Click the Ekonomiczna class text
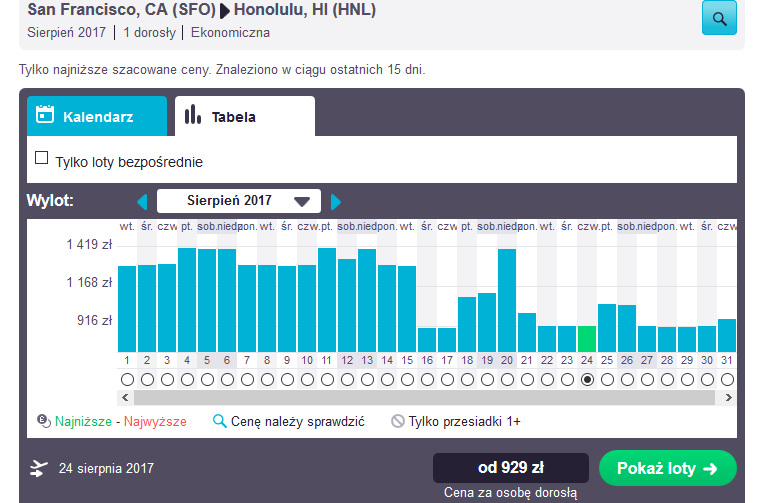 (230, 32)
